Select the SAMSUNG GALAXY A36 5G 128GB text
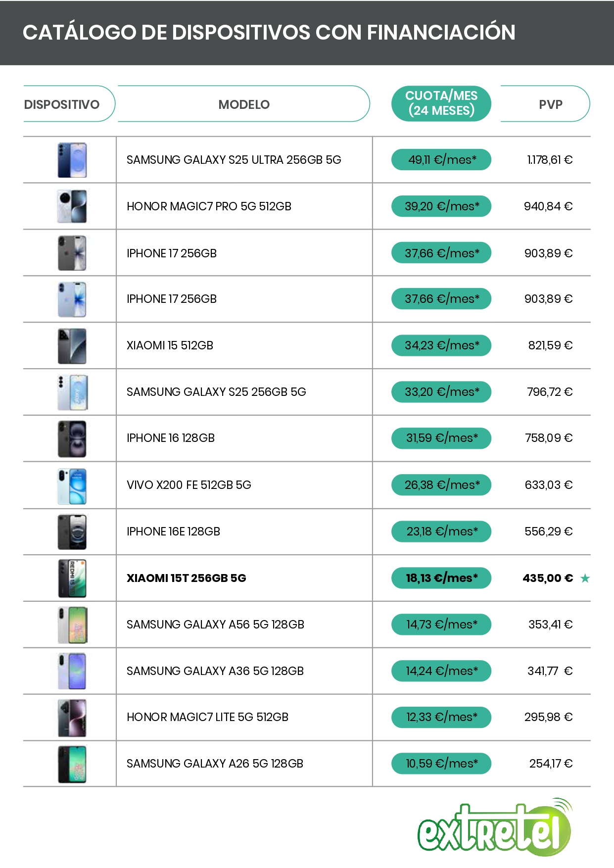This screenshot has width=614, height=868. [215, 671]
